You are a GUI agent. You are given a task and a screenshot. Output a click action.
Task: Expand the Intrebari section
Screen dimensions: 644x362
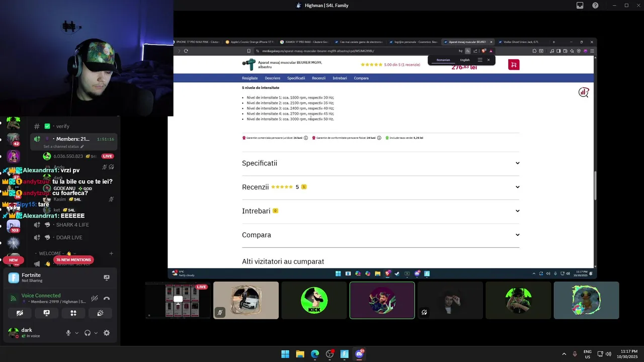coord(380,211)
